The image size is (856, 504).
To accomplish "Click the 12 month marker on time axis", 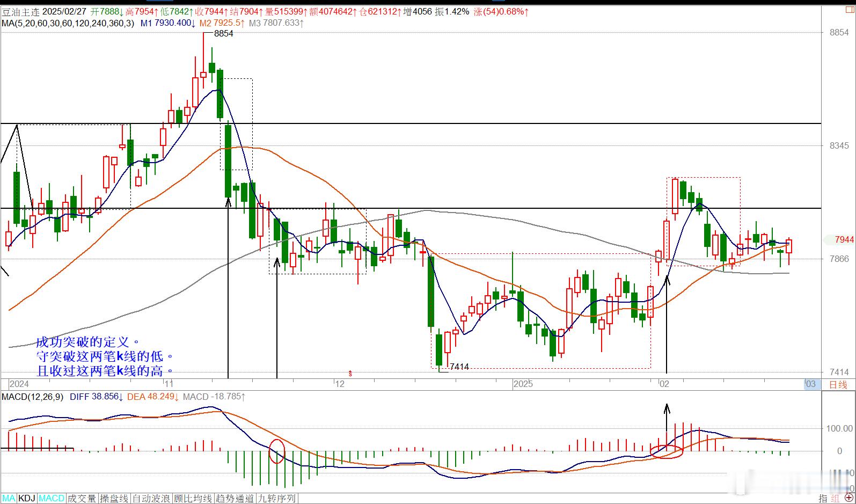I will 339,384.
